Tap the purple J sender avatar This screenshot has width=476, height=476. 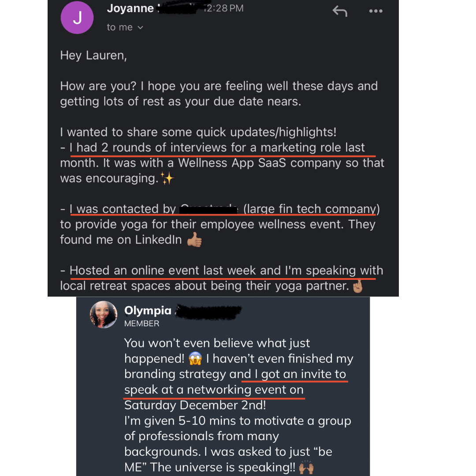(77, 18)
